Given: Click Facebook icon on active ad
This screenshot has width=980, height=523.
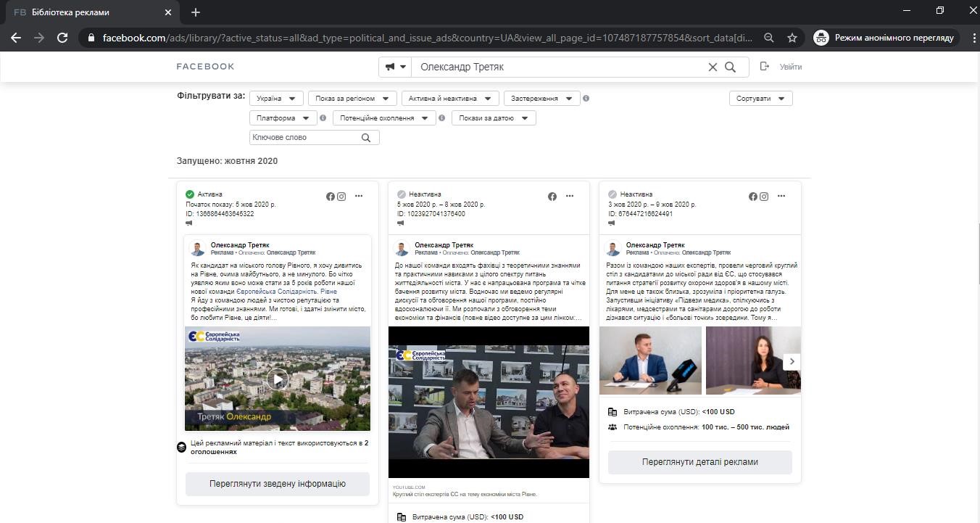Looking at the screenshot, I should pyautogui.click(x=331, y=197).
